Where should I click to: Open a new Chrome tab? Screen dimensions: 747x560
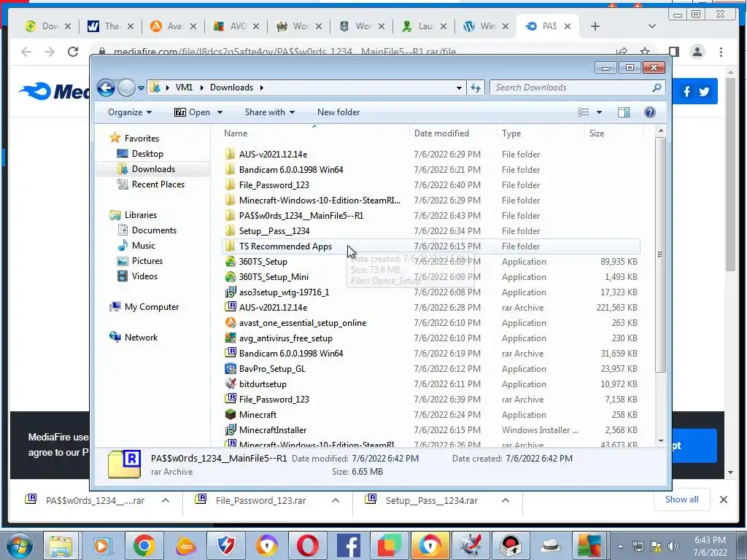pos(595,26)
